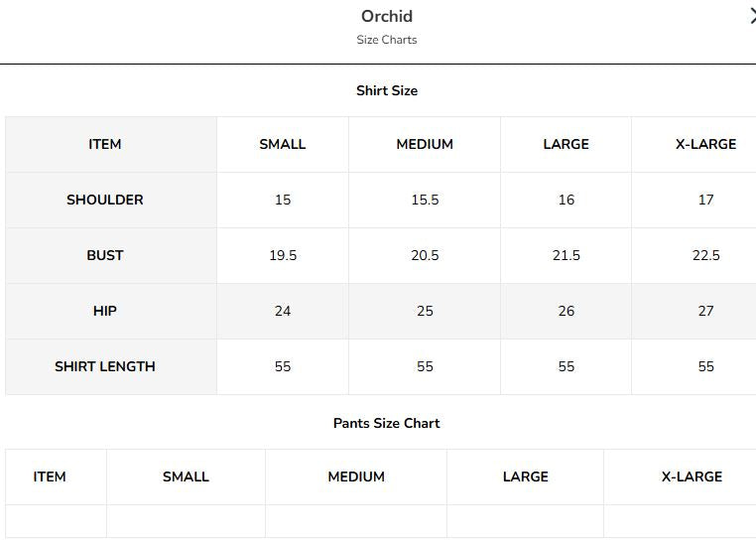This screenshot has width=756, height=544.
Task: Click the Size Charts subtitle
Action: [387, 40]
